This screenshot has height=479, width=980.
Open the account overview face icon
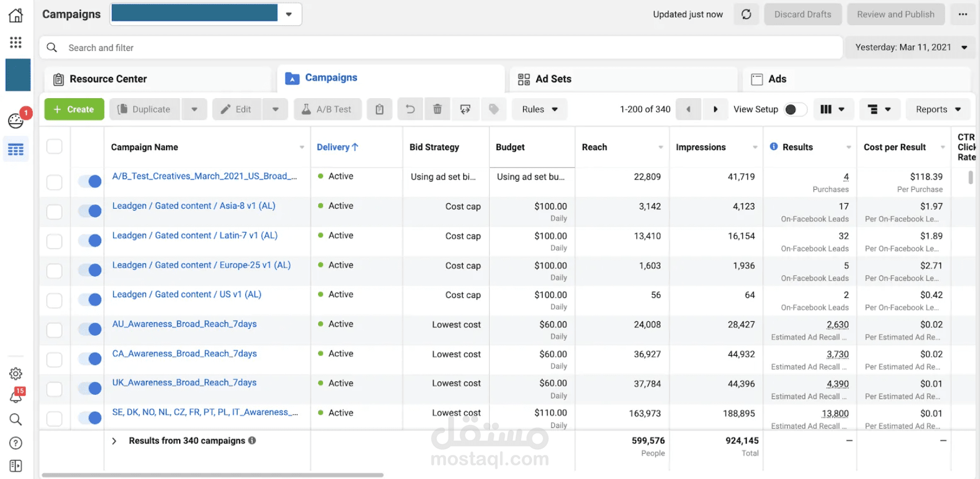[x=16, y=120]
